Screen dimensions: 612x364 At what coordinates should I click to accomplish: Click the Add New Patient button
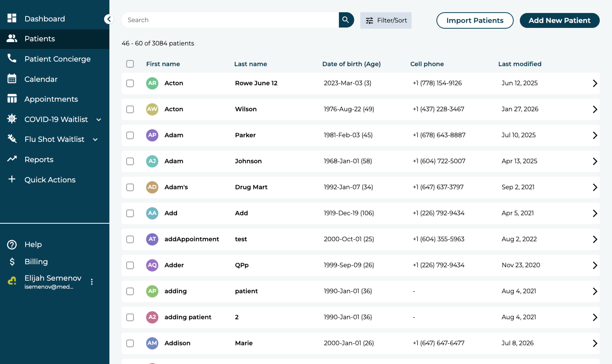[x=559, y=20]
